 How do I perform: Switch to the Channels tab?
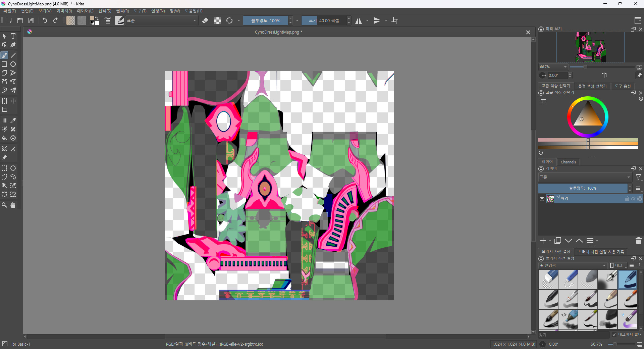(x=568, y=162)
